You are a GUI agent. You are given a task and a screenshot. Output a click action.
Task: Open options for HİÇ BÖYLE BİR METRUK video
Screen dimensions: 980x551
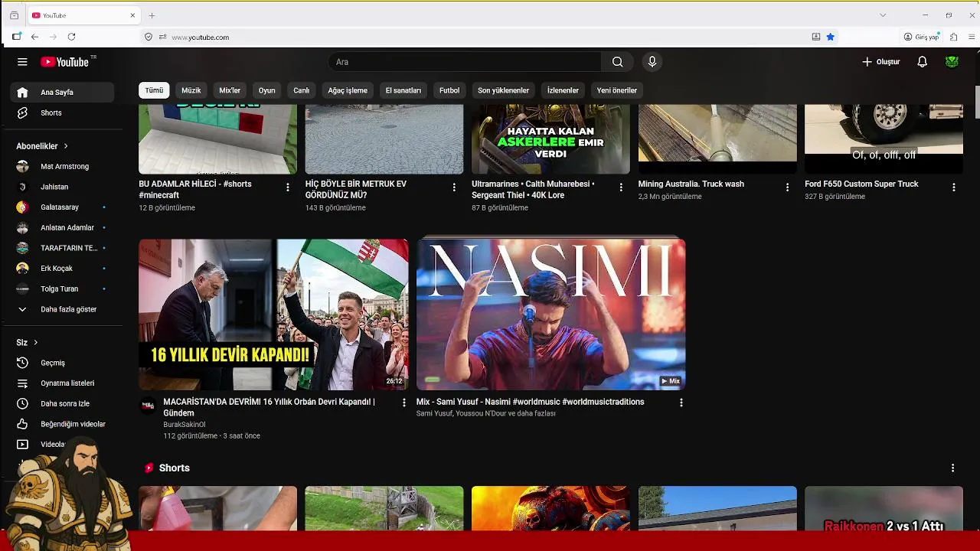454,187
